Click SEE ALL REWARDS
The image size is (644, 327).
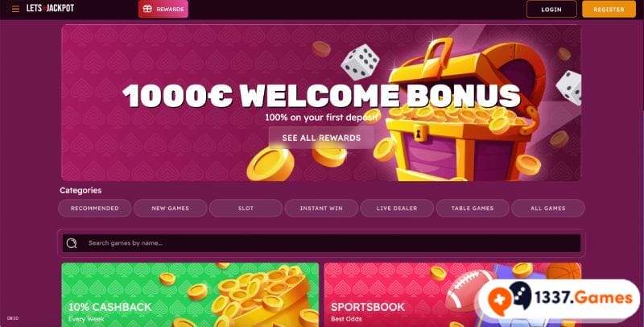(321, 138)
